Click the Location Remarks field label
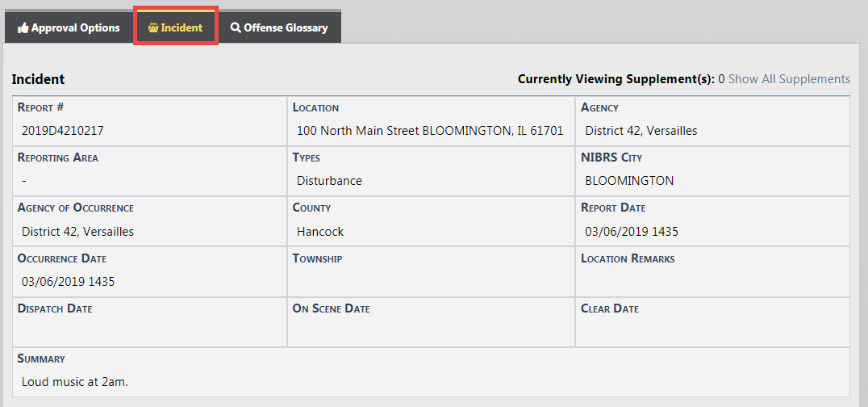The image size is (868, 407). pos(628,258)
